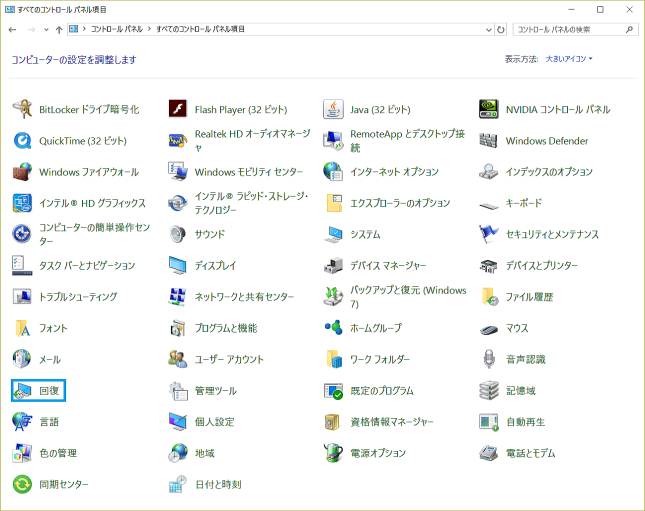Open the セキュリティとメンテナンス flag icon
The image size is (645, 511).
(489, 235)
